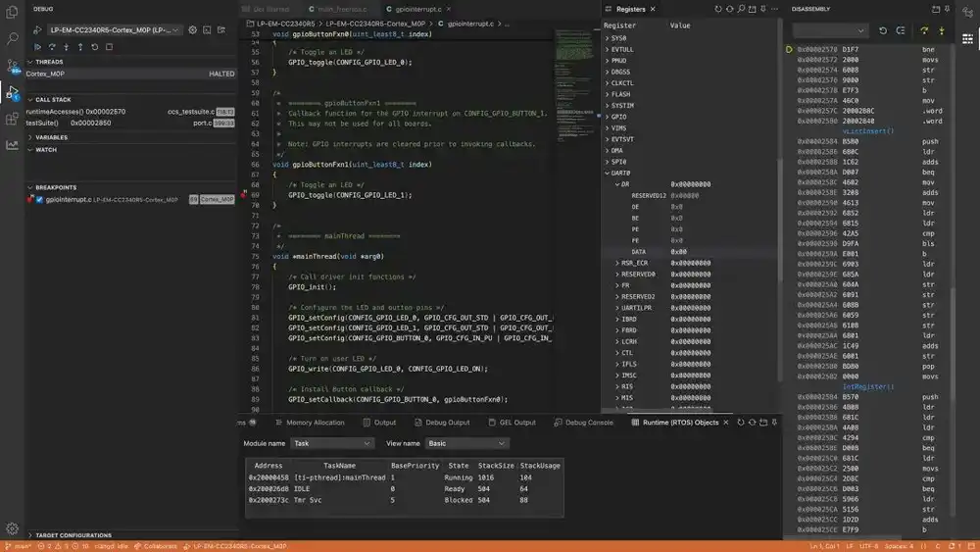Click the Start Debugging icon beside configuration dropdown

pos(37,30)
